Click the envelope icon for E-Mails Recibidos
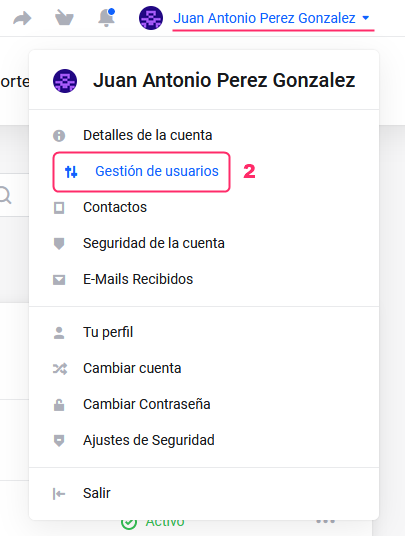Viewport: 405px width, 536px height. (59, 280)
